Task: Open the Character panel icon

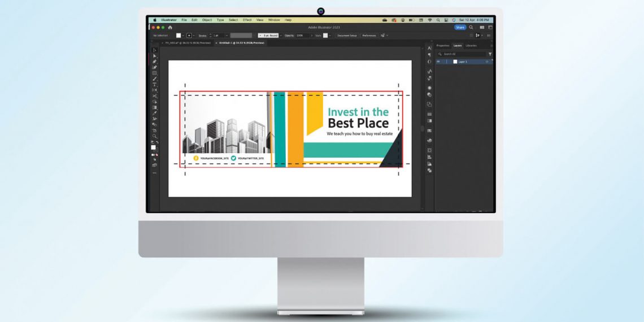Action: pyautogui.click(x=429, y=48)
